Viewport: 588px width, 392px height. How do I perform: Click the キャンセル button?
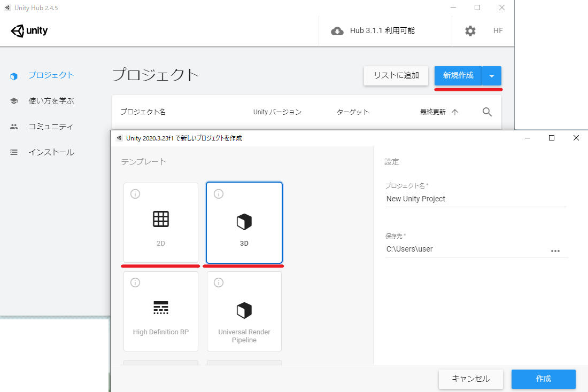pos(470,379)
